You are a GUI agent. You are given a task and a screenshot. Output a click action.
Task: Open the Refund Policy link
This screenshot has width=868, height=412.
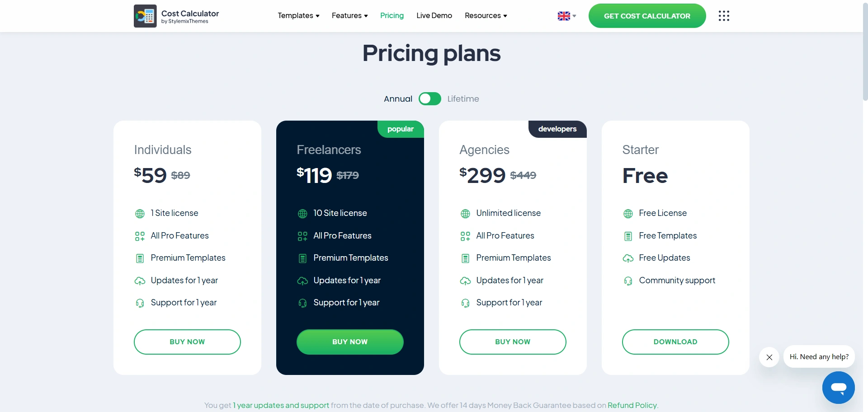pyautogui.click(x=632, y=405)
